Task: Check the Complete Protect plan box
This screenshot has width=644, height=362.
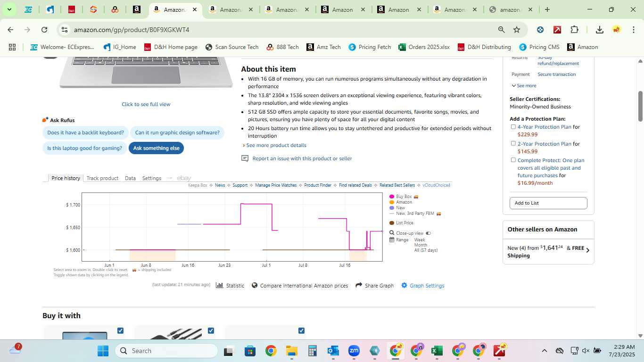Action: [x=513, y=160]
